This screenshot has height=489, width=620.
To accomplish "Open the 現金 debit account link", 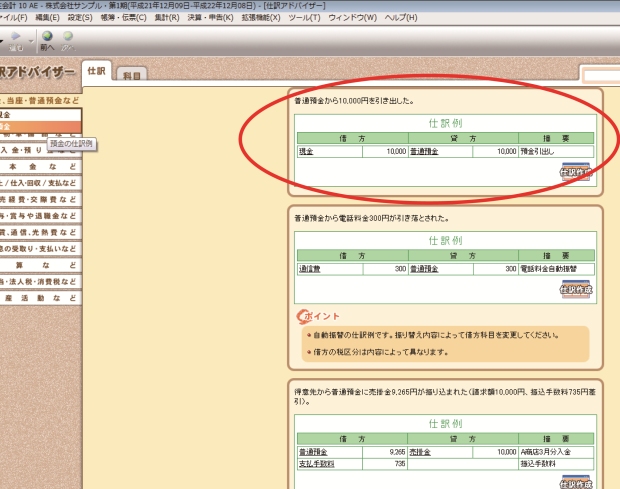I will coord(306,151).
